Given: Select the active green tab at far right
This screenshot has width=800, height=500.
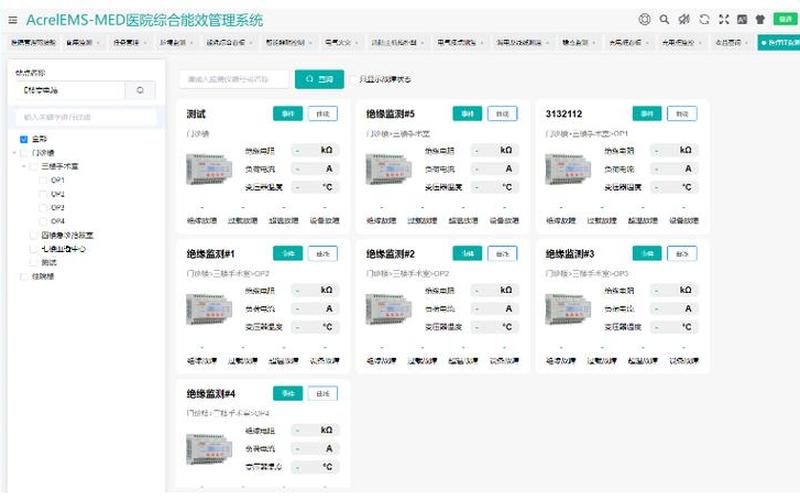Looking at the screenshot, I should point(779,42).
